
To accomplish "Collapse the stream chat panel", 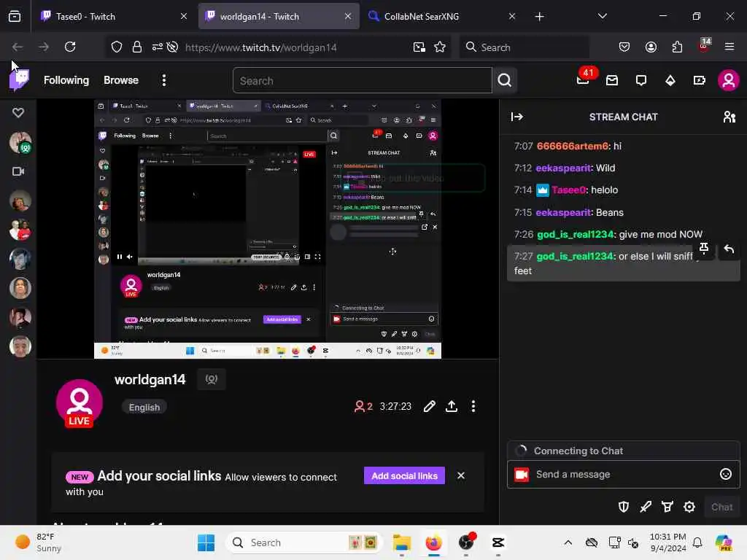I will [x=517, y=117].
